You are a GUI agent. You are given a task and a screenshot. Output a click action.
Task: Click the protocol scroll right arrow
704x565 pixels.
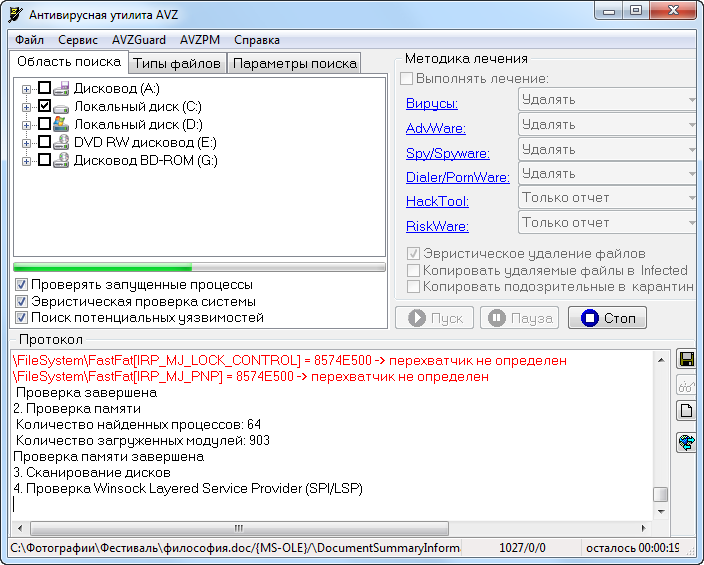tap(643, 528)
